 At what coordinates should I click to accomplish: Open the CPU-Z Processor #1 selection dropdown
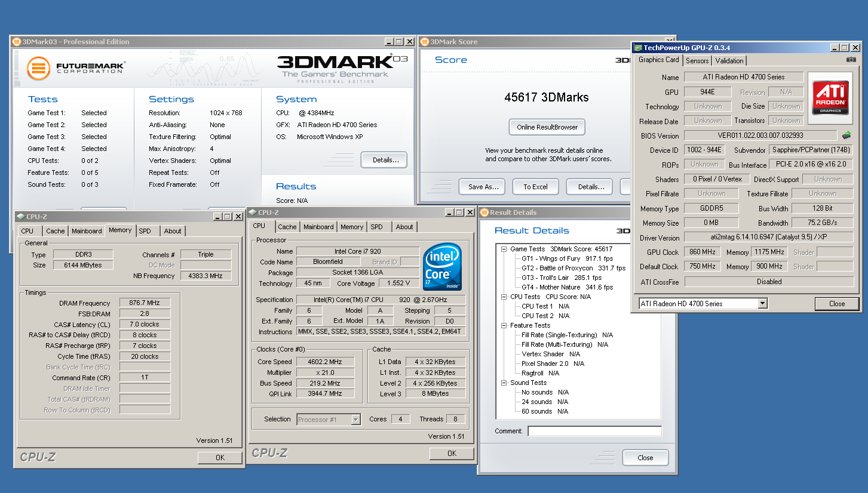[x=355, y=420]
